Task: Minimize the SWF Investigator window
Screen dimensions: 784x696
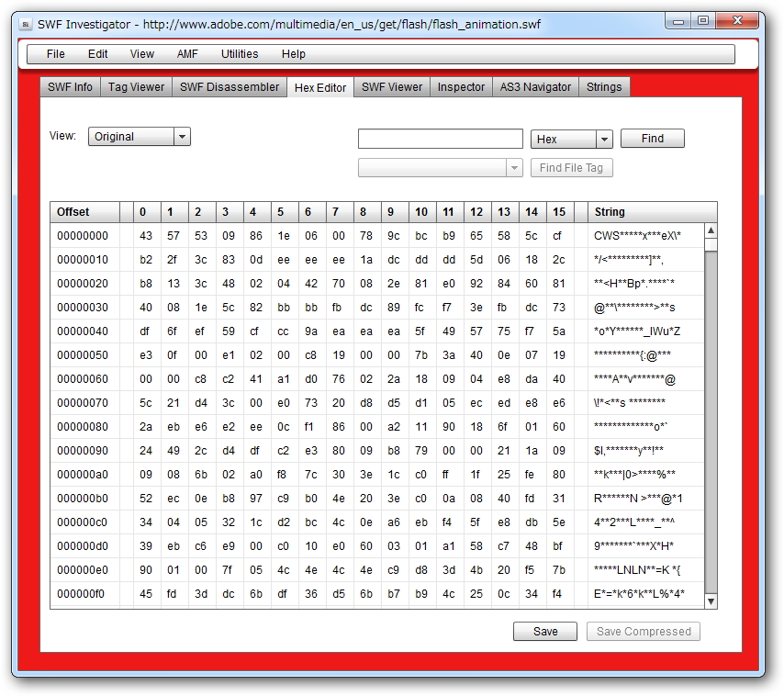Action: click(x=678, y=21)
